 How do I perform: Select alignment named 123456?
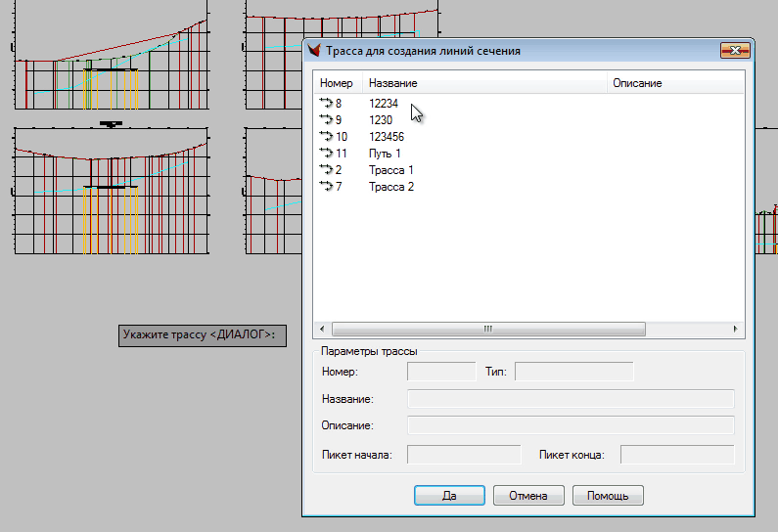click(387, 137)
